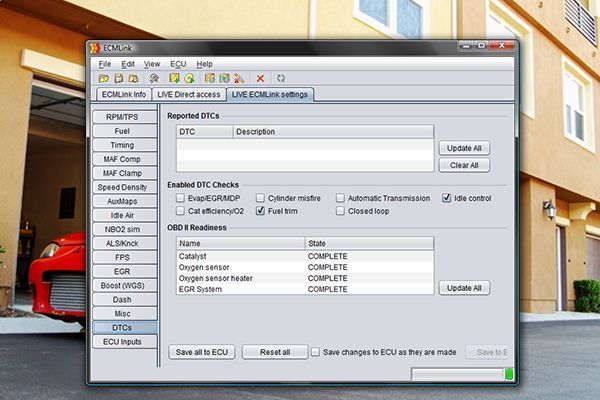
Task: Click the Reset all button
Action: (x=275, y=352)
